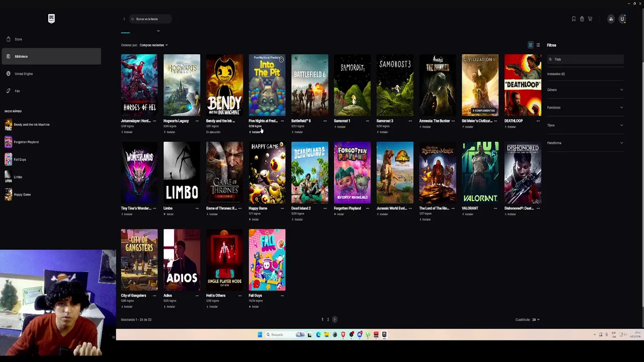Open Hogwarts Legacy game cover
Image resolution: width=644 pixels, height=362 pixels.
tap(182, 85)
